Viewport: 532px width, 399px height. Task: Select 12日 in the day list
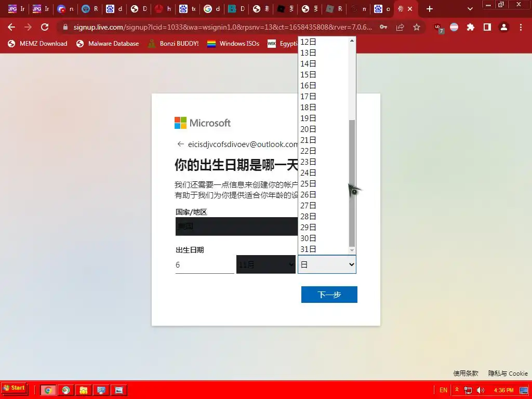coord(323,42)
